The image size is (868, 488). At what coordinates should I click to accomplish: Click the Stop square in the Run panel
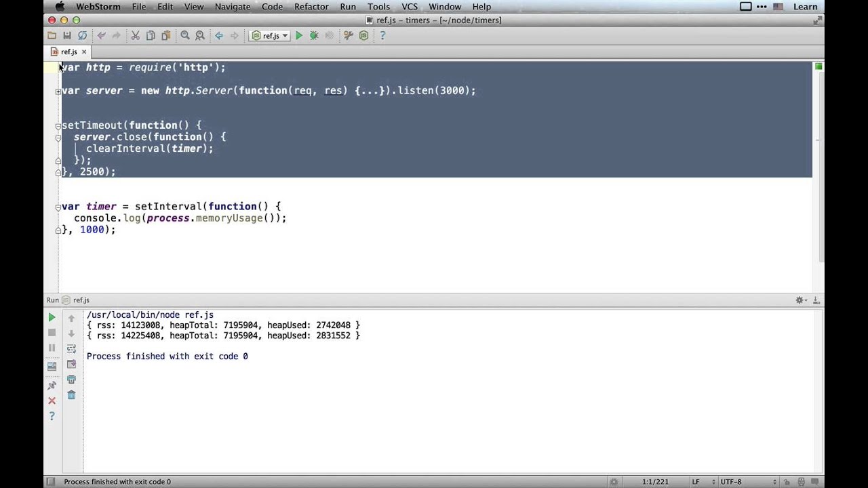pyautogui.click(x=52, y=333)
